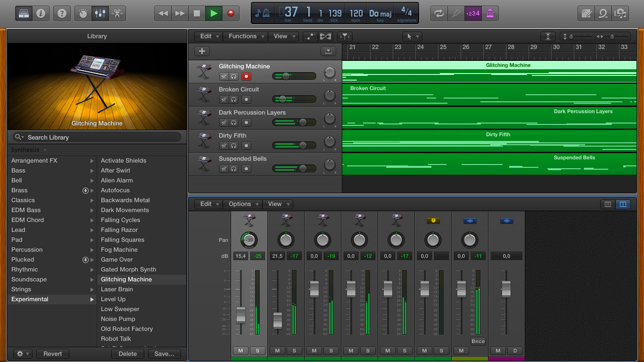Toggle the Mixer button in toolbar

(100, 13)
